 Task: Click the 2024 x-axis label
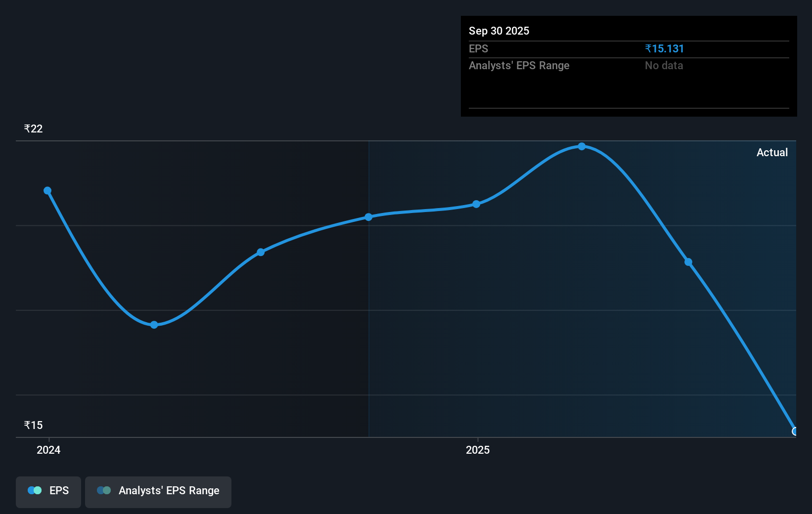48,450
